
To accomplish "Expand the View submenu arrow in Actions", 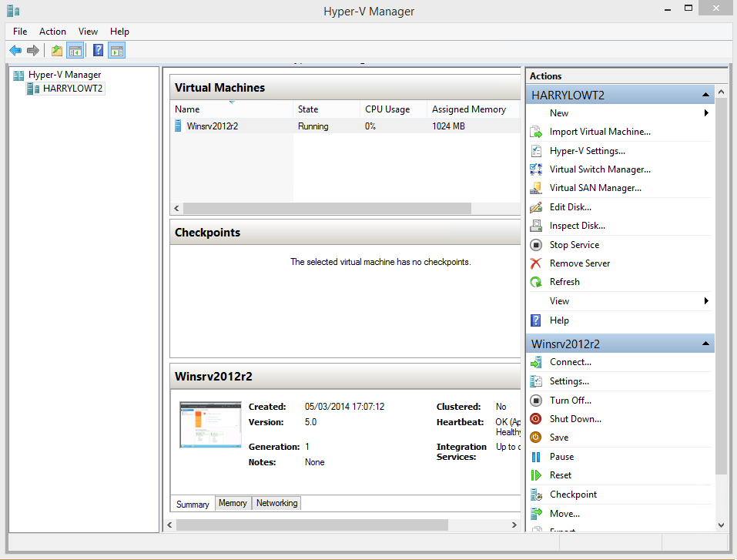I will [706, 301].
